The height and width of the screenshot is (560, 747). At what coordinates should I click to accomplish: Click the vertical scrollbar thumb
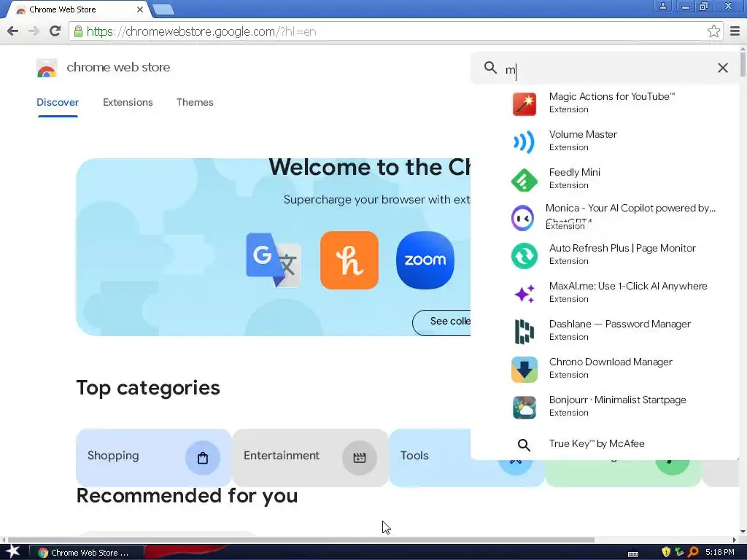[x=743, y=64]
